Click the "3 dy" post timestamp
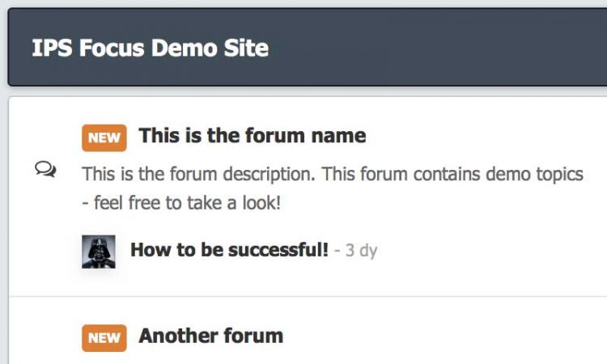Image resolution: width=607 pixels, height=364 pixels. click(361, 251)
